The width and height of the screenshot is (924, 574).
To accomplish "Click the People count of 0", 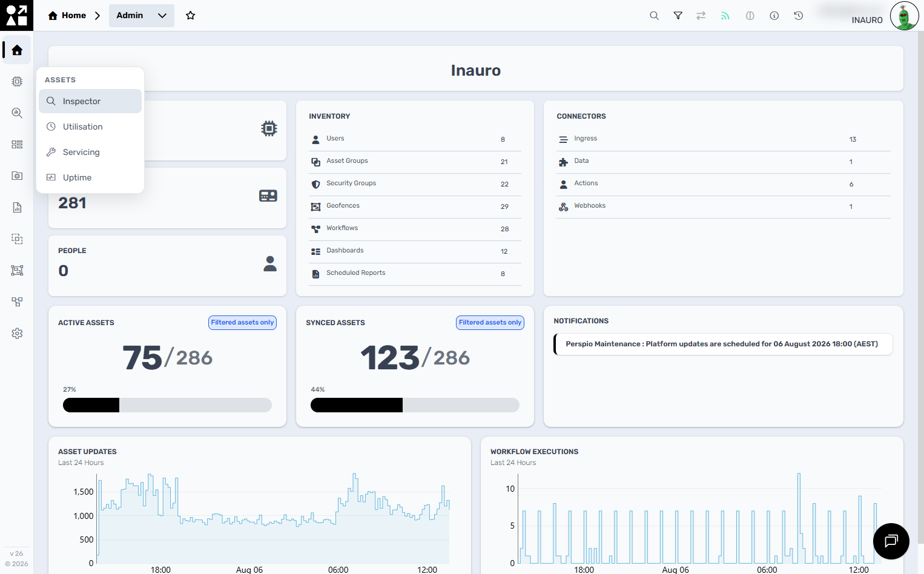I will tap(64, 271).
